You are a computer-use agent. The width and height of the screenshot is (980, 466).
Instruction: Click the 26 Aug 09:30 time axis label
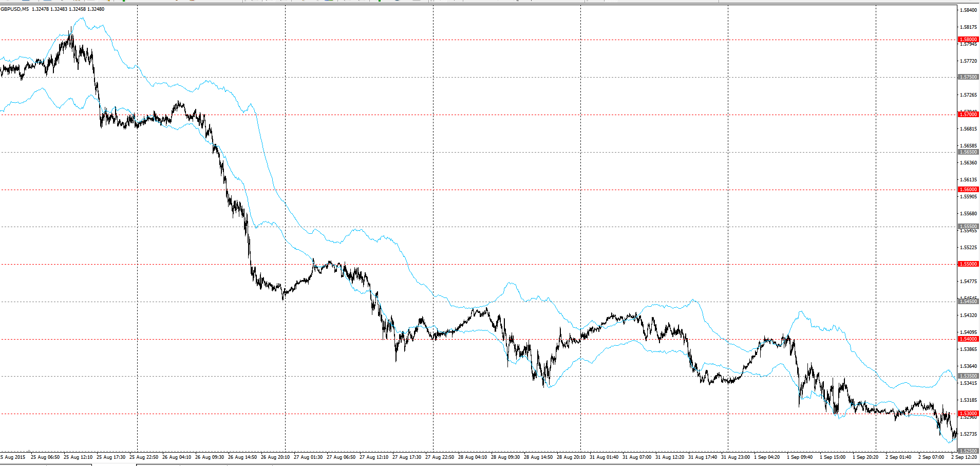pos(210,457)
